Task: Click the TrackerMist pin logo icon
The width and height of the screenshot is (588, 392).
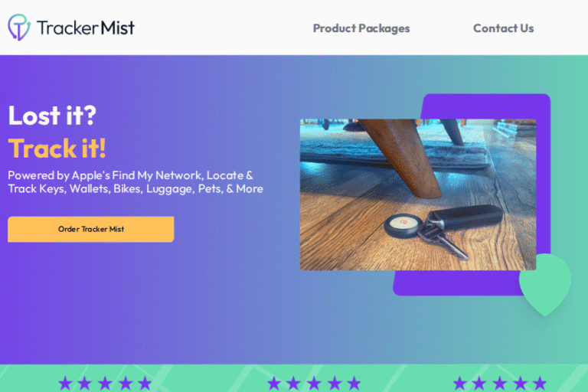Action: click(x=18, y=27)
